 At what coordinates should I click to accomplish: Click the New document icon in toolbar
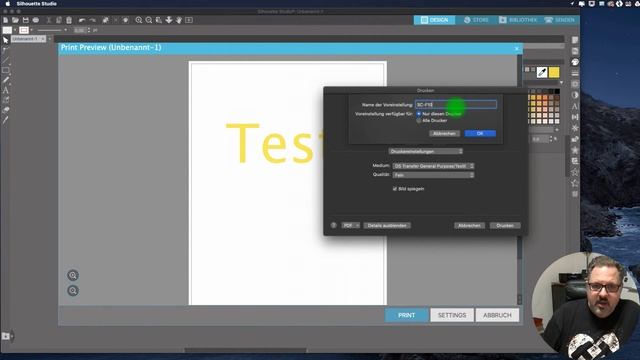pyautogui.click(x=5, y=20)
